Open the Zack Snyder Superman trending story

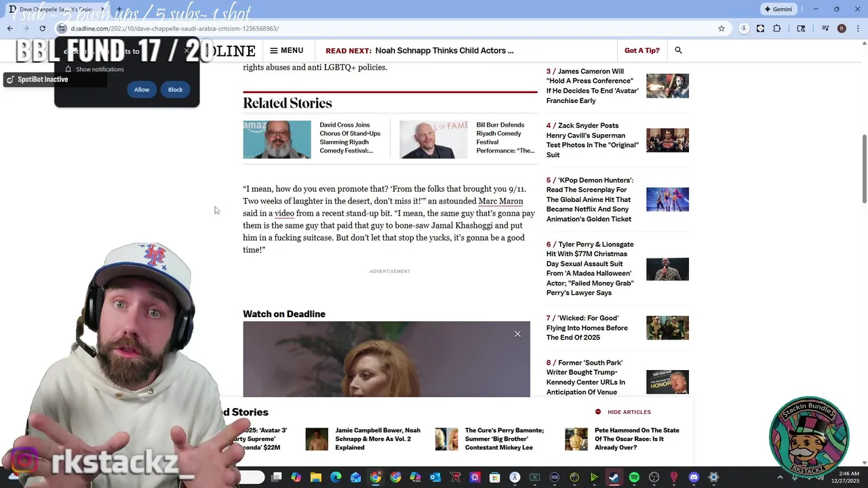[x=592, y=140]
